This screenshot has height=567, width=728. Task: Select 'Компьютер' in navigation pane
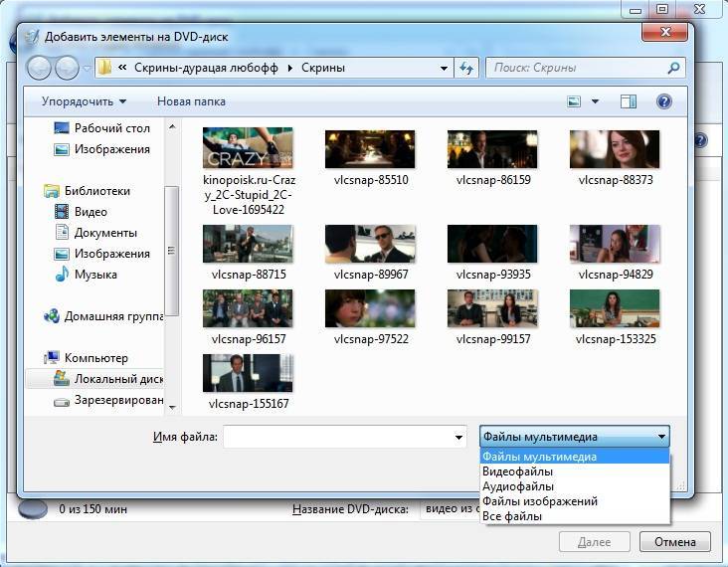86,358
